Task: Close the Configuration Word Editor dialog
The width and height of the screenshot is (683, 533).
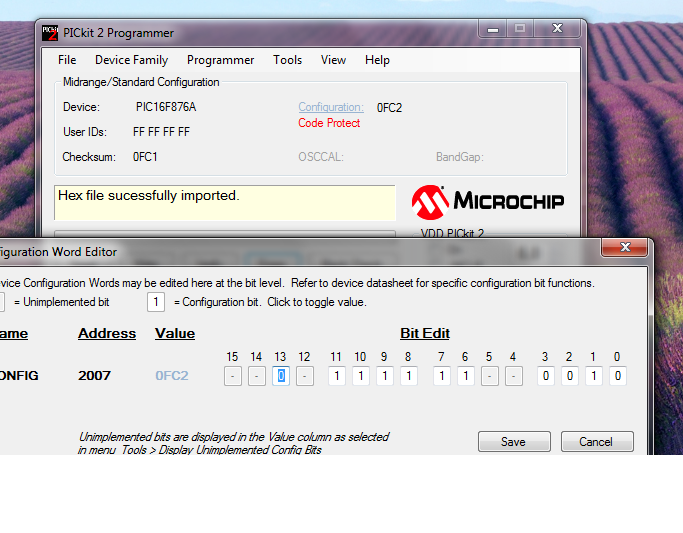Action: click(x=625, y=248)
